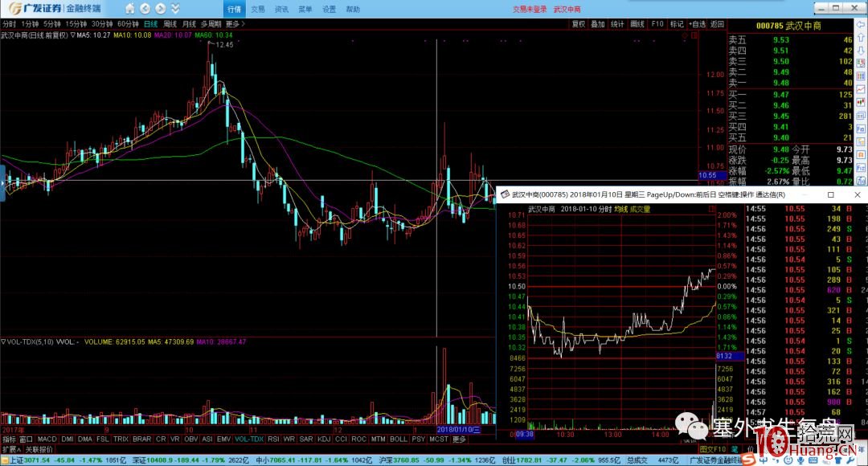Click left edge panel handle on chart
Image resolution: width=868 pixels, height=466 pixels.
tap(2, 182)
